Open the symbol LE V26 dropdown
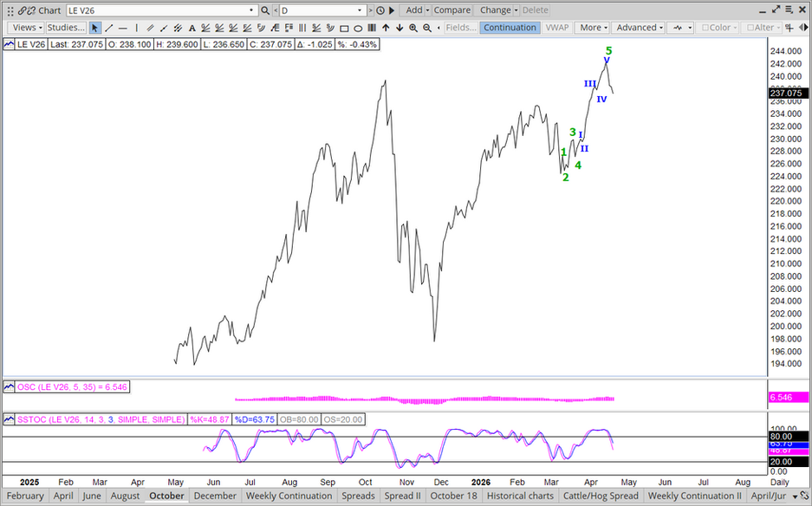 coord(251,10)
